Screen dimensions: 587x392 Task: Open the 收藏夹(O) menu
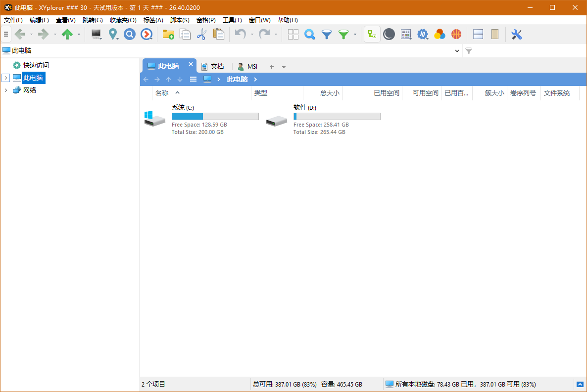(x=123, y=20)
